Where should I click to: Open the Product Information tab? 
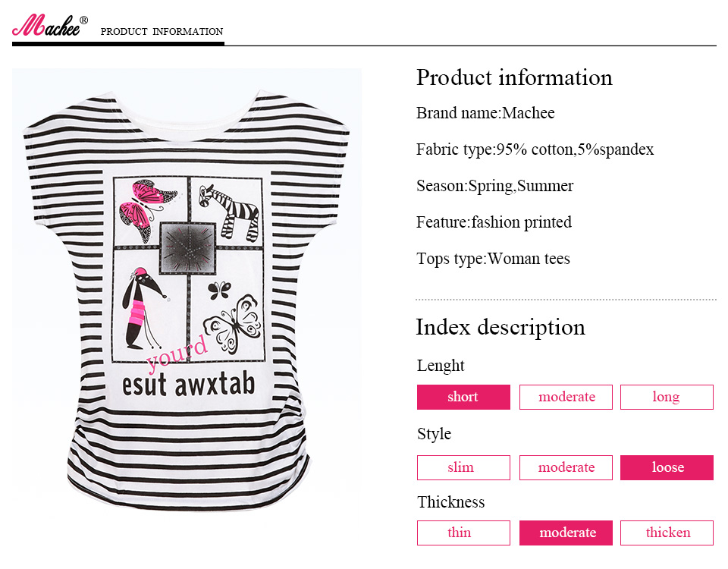click(x=162, y=32)
